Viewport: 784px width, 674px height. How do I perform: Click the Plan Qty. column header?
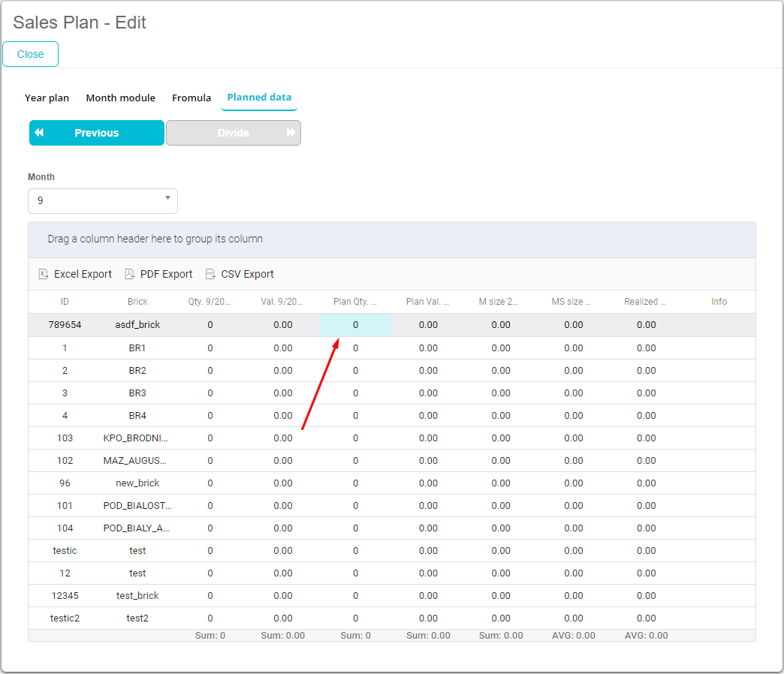(355, 302)
